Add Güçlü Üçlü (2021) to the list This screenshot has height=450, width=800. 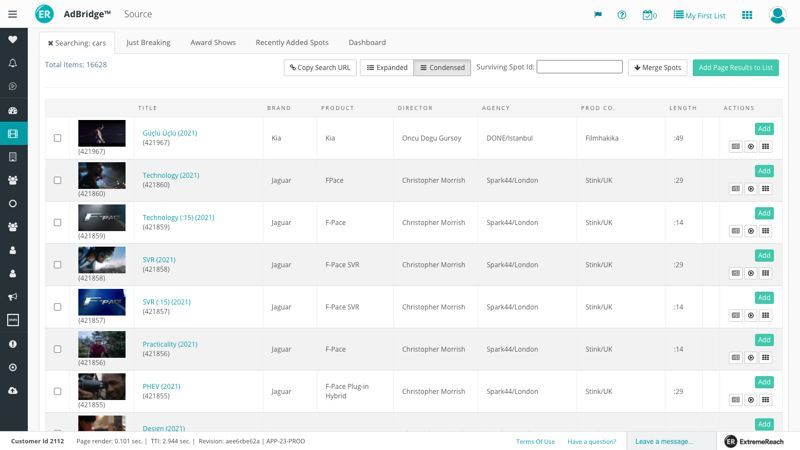point(764,129)
